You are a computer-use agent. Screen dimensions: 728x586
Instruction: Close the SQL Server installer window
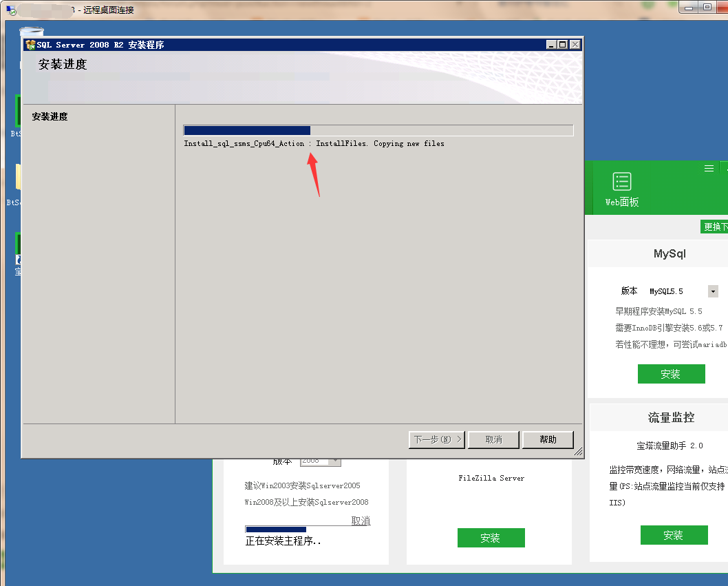[575, 45]
